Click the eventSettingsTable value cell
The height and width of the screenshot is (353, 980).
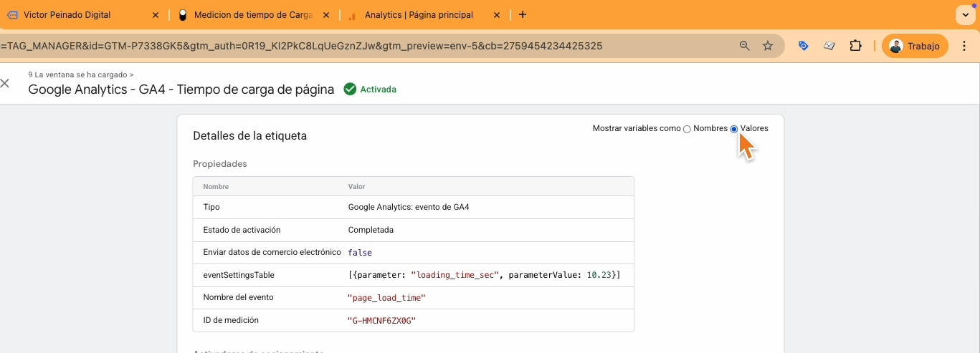pos(484,275)
